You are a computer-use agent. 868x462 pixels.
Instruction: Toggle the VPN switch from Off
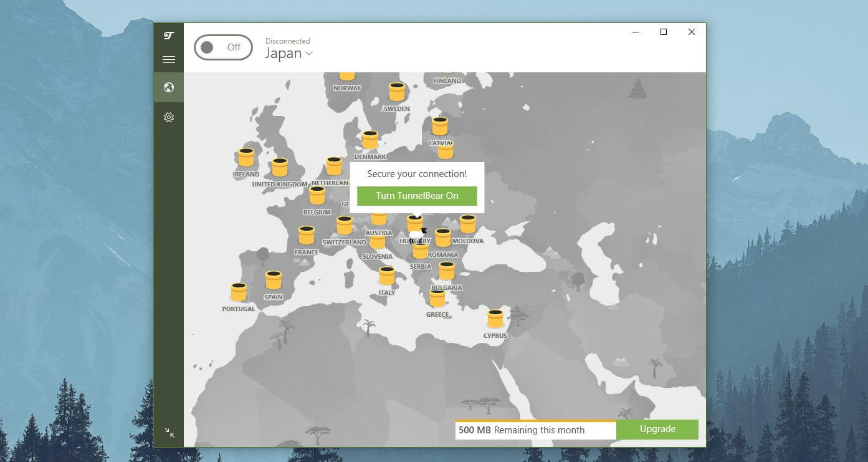[223, 47]
